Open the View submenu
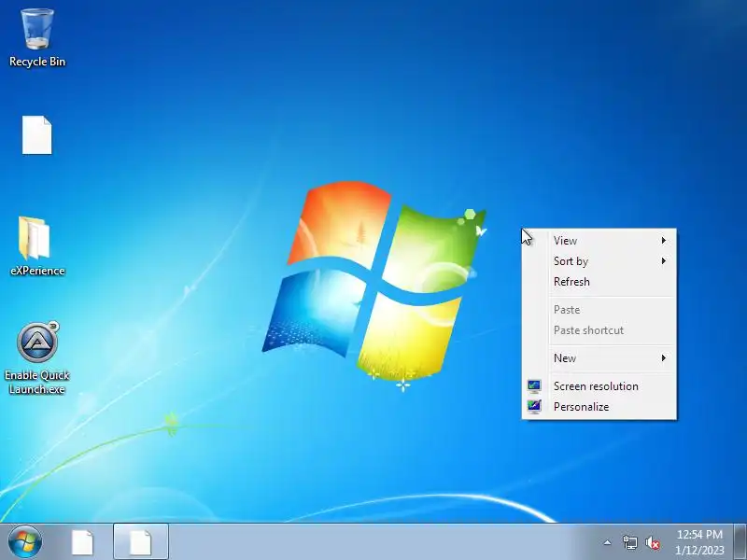This screenshot has height=560, width=747. [x=599, y=241]
